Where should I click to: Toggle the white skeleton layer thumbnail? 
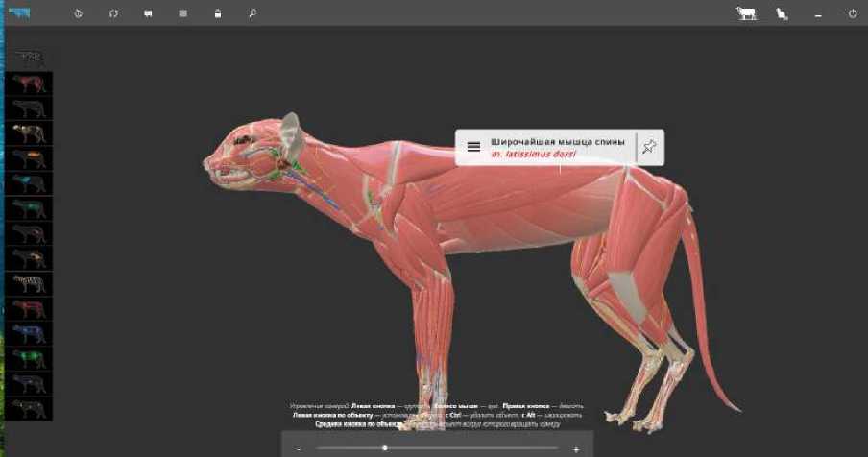pos(29,284)
